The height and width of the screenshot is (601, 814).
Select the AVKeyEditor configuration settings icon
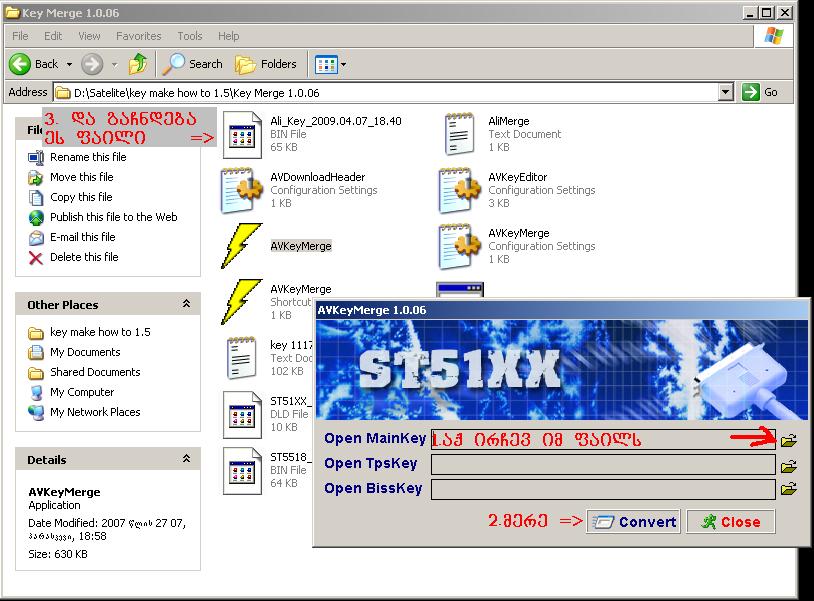[460, 190]
